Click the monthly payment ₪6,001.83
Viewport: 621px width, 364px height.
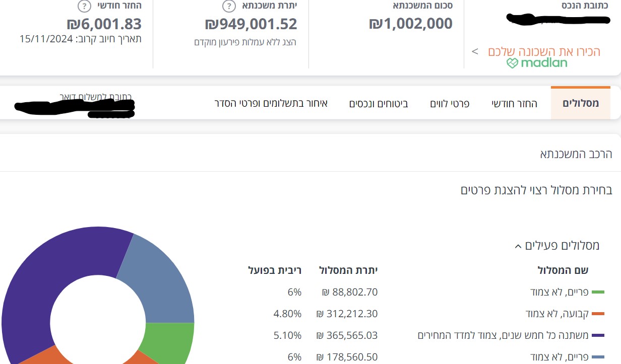tap(104, 24)
